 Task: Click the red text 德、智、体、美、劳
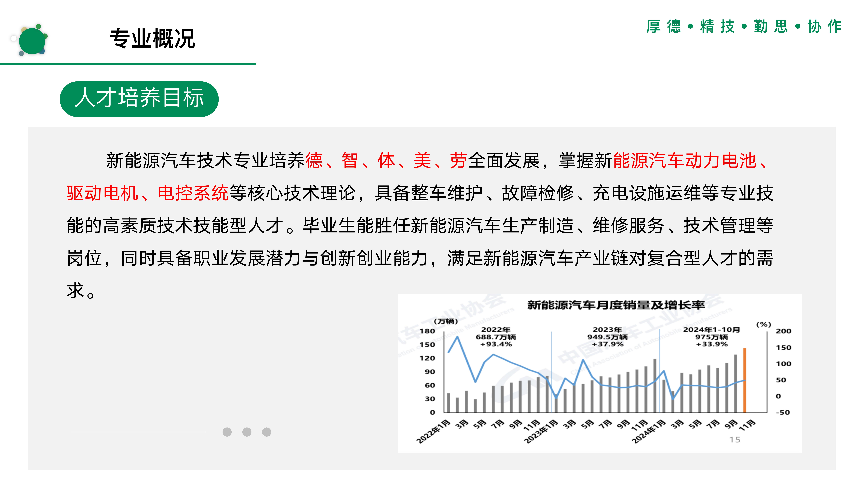[x=386, y=160]
